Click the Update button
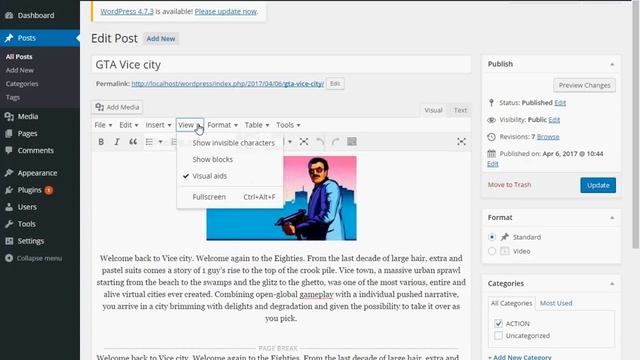This screenshot has height=360, width=640. 598,185
